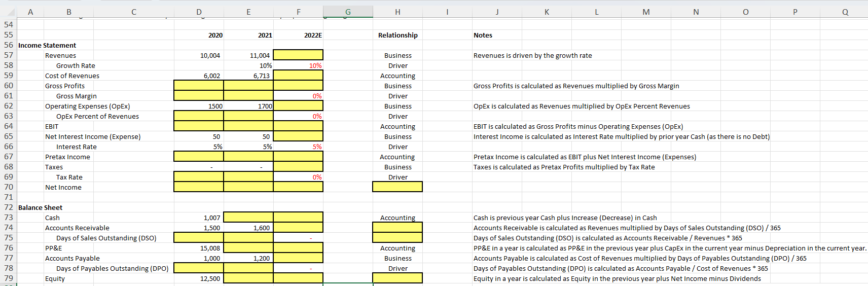Select 'Operating Expenses (OpEx)' label

tap(87, 106)
